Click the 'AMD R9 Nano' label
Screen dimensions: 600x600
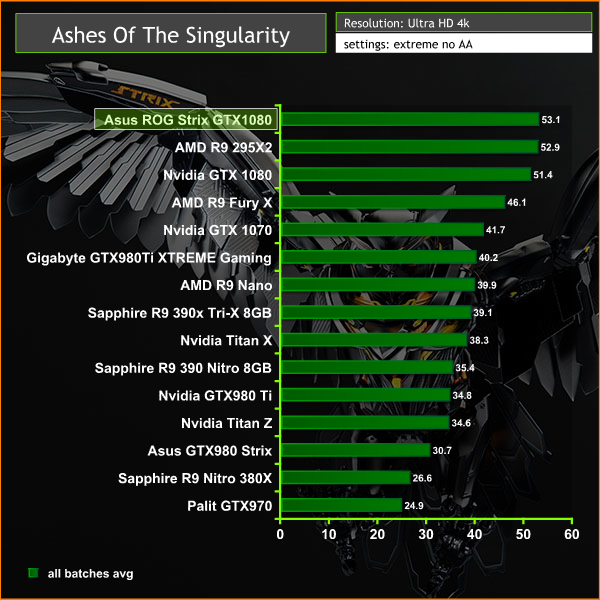click(x=226, y=285)
